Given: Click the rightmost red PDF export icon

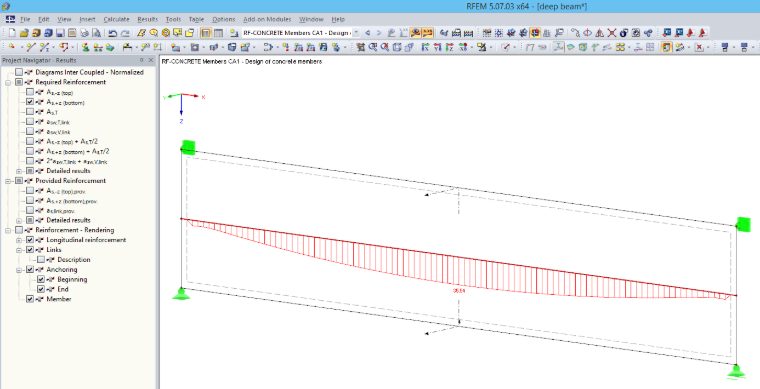Looking at the screenshot, I should pos(703,33).
